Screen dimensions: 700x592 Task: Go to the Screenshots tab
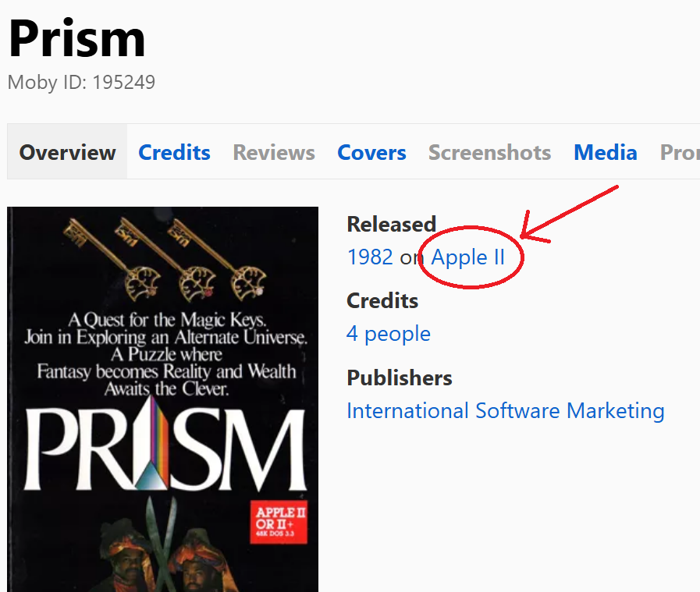pos(490,153)
